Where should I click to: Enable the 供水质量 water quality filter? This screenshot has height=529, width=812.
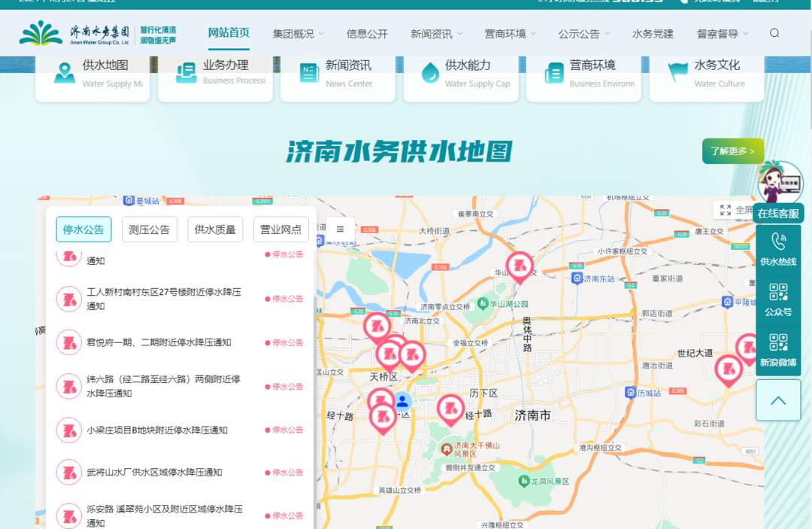[x=215, y=230]
